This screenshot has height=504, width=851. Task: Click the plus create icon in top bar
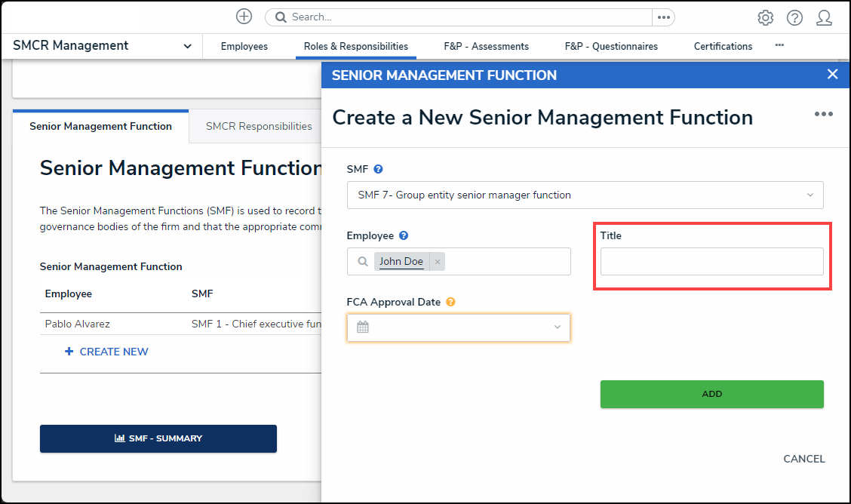(x=244, y=17)
